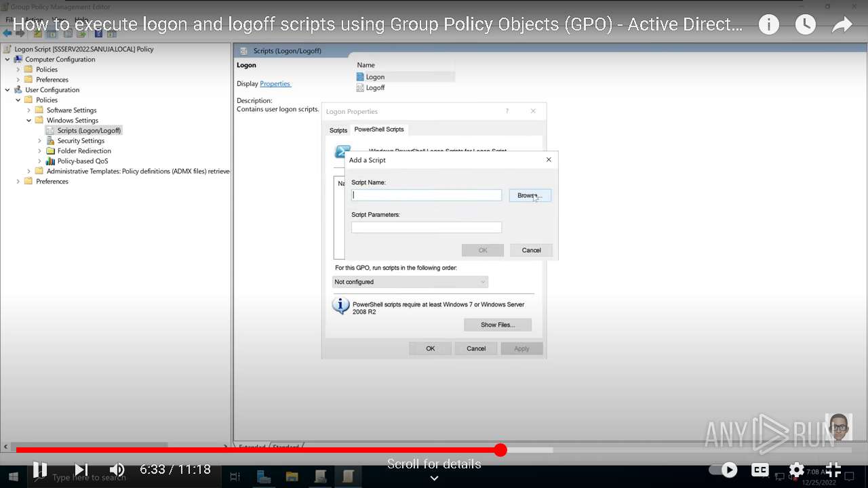This screenshot has width=868, height=488.
Task: Turn on closed captions CC
Action: point(760,470)
